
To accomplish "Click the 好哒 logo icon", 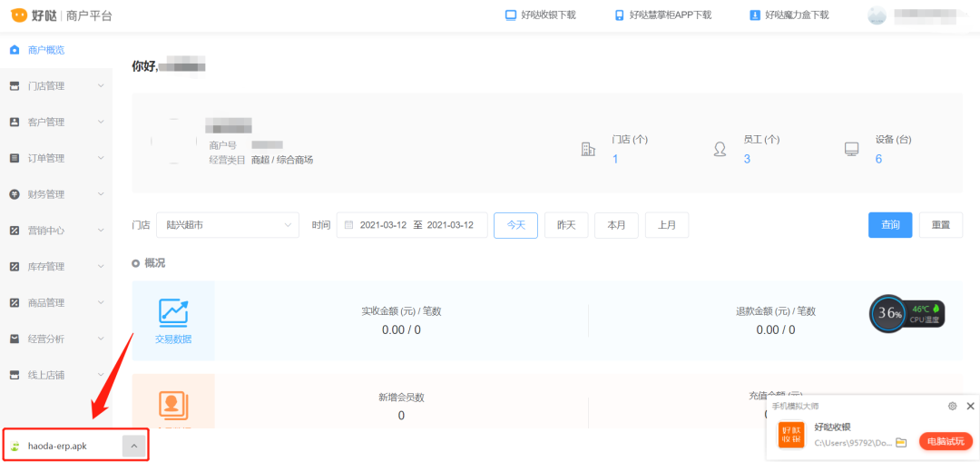I will point(19,15).
